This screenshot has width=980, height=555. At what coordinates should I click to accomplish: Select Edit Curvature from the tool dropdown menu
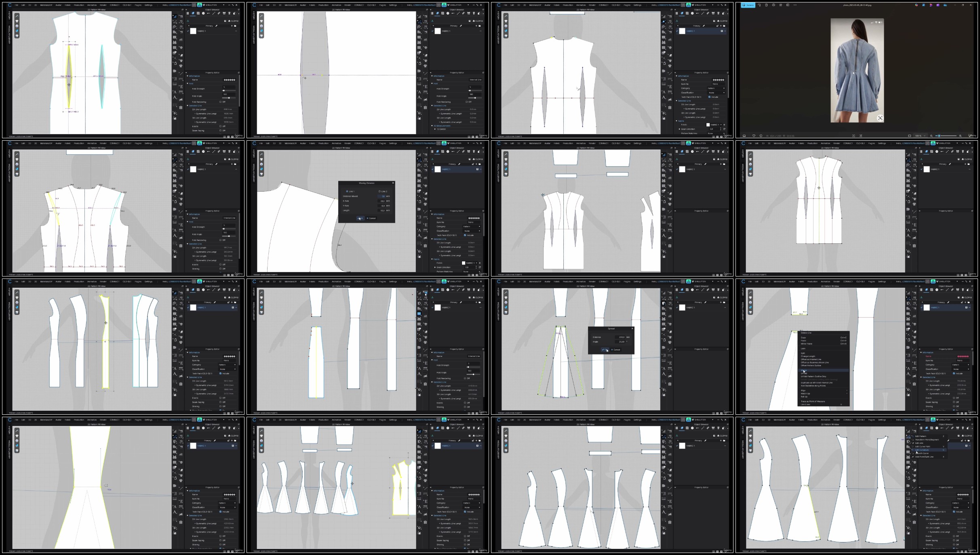pos(929,450)
